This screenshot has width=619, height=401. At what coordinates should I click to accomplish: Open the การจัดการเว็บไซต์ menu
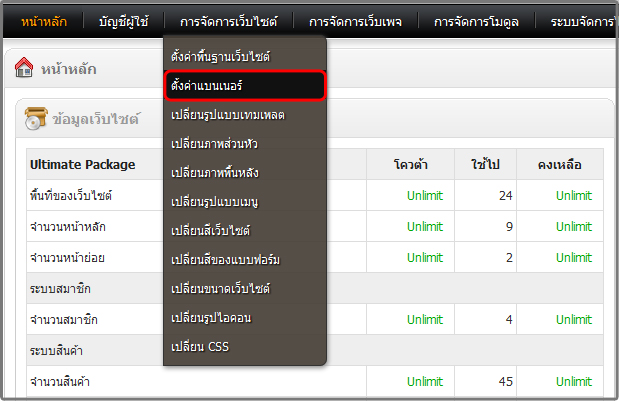click(x=229, y=21)
